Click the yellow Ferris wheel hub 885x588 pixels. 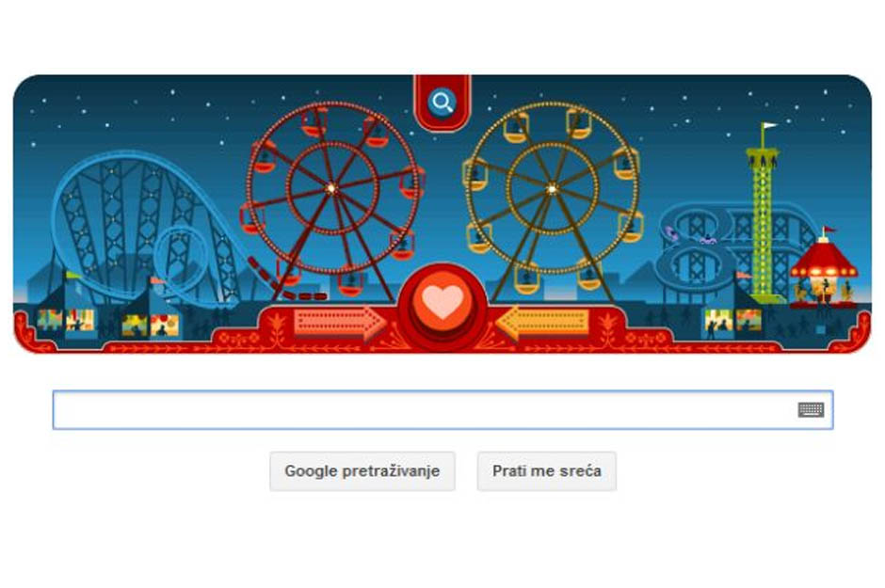click(x=552, y=188)
